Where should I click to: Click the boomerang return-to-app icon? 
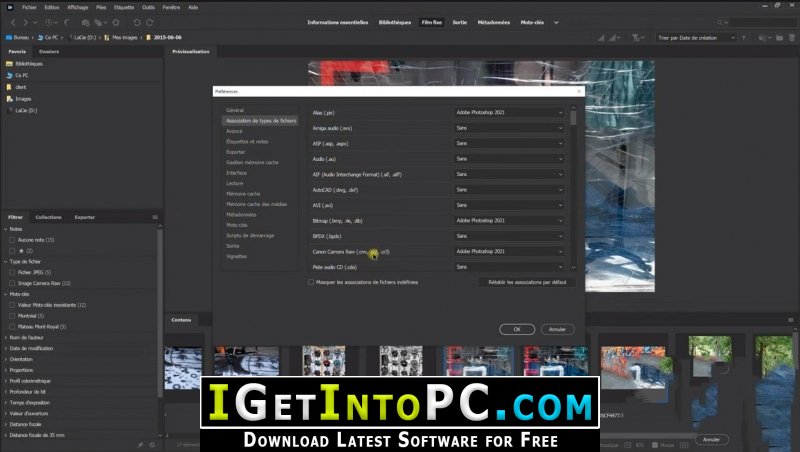click(x=67, y=22)
